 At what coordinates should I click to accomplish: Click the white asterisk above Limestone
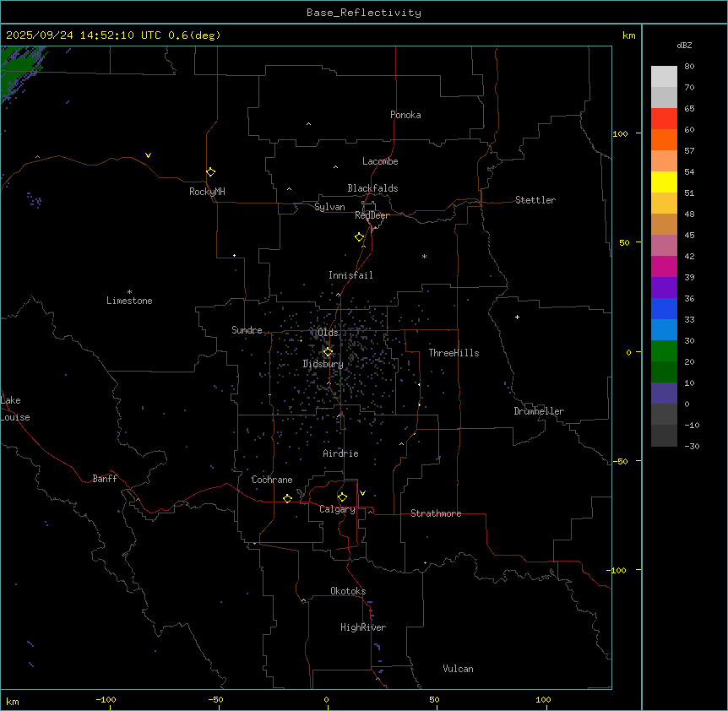click(129, 291)
